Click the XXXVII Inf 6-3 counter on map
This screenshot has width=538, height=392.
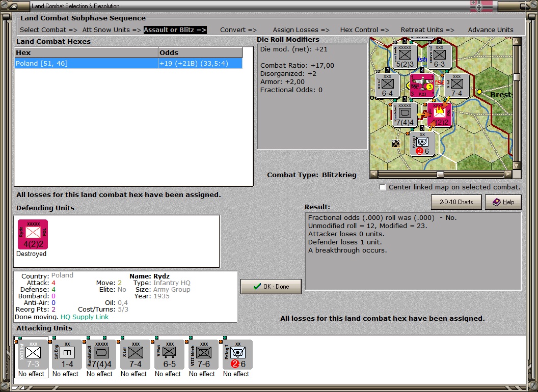tap(440, 57)
